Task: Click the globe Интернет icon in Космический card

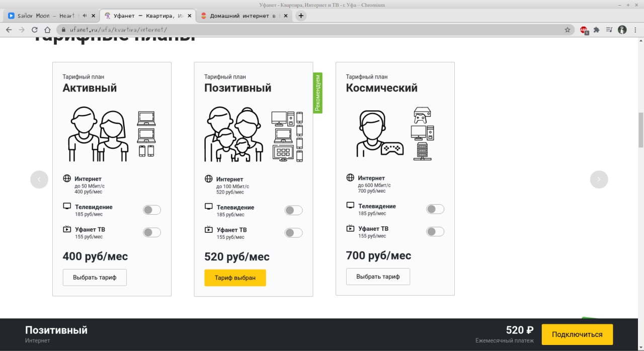Action: coord(350,178)
